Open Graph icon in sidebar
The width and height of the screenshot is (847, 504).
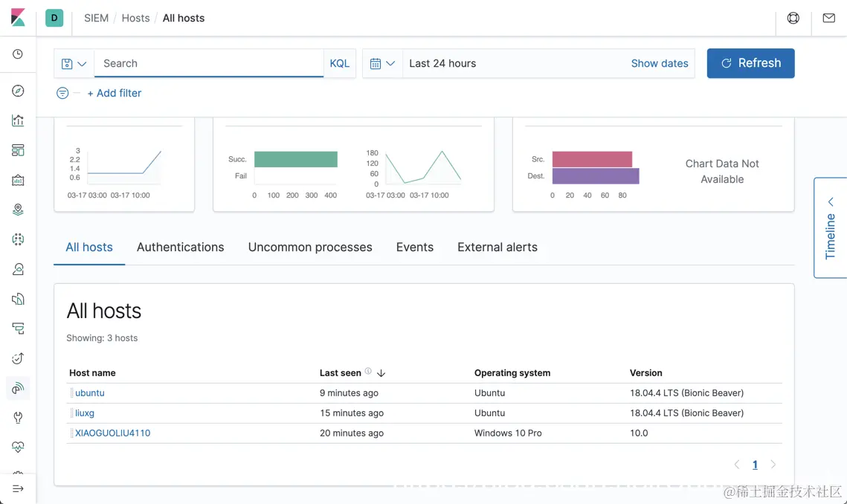tap(18, 269)
